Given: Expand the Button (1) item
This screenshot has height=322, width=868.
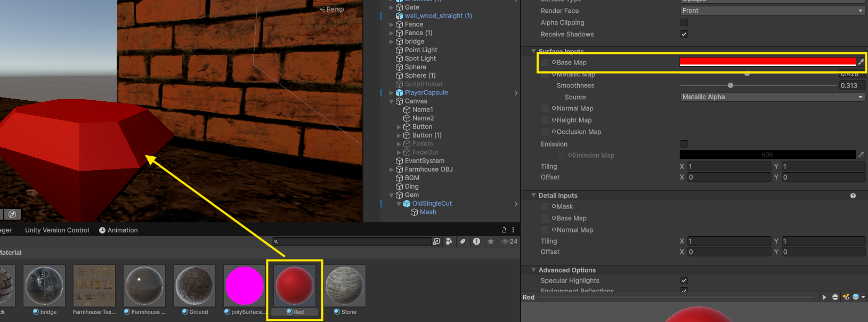Looking at the screenshot, I should click(399, 135).
